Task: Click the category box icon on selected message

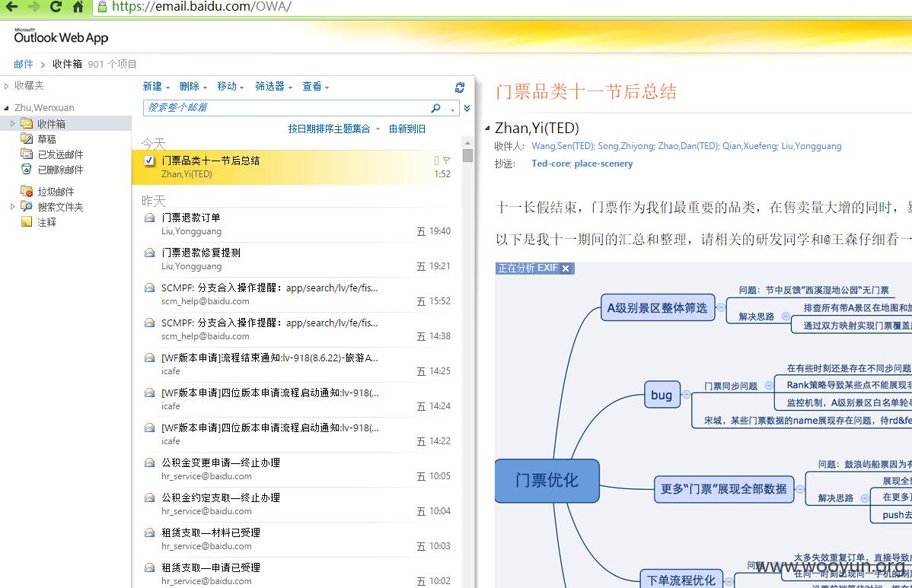Action: click(436, 160)
